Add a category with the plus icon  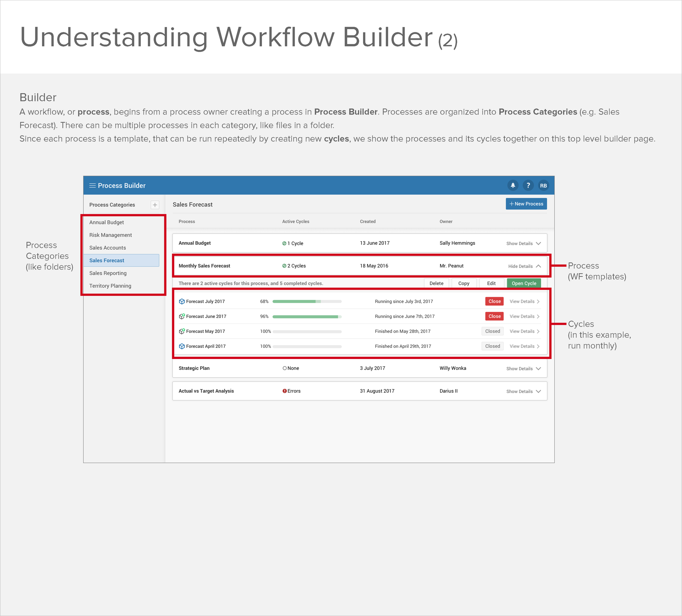coord(155,205)
